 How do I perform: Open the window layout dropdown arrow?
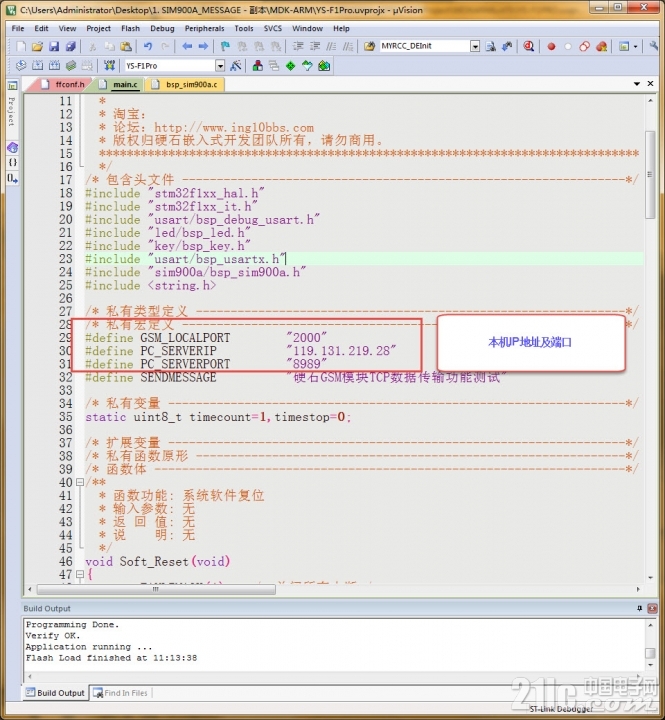coord(636,46)
